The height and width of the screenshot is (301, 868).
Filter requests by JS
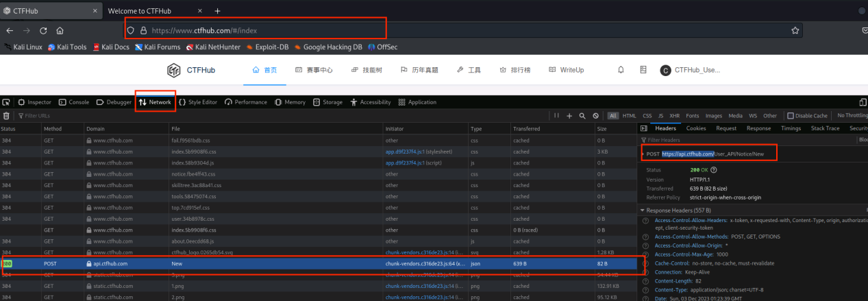click(x=660, y=116)
